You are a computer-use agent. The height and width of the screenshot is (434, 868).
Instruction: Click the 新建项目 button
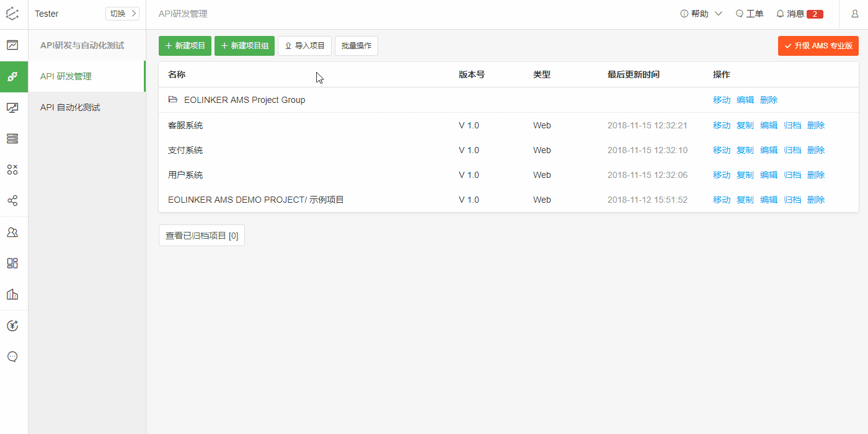[x=185, y=46]
